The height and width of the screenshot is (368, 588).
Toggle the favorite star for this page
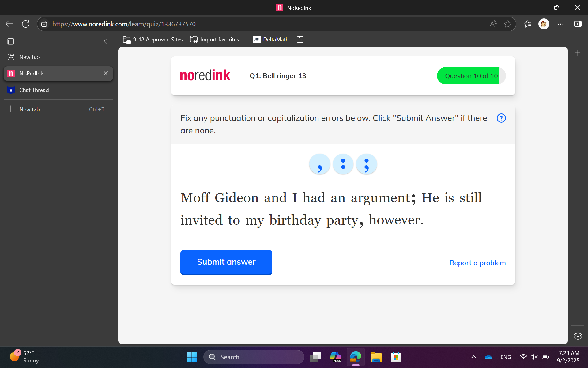(x=508, y=24)
